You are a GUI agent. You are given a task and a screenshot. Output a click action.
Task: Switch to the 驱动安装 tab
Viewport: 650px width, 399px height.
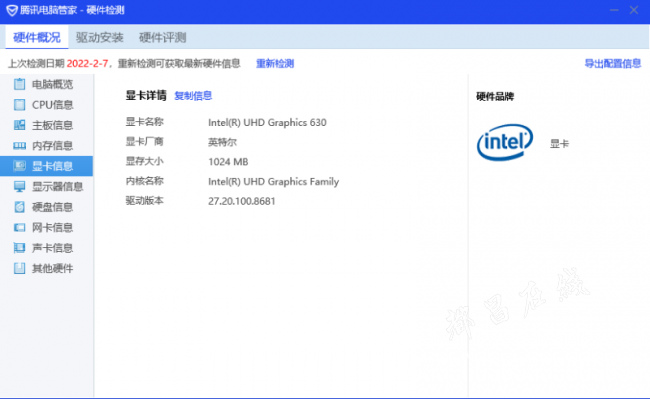(100, 37)
